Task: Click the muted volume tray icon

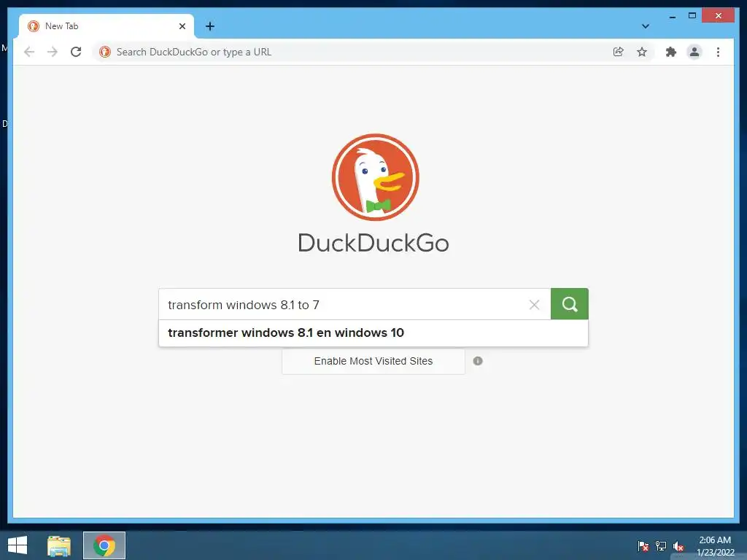Action: click(678, 545)
